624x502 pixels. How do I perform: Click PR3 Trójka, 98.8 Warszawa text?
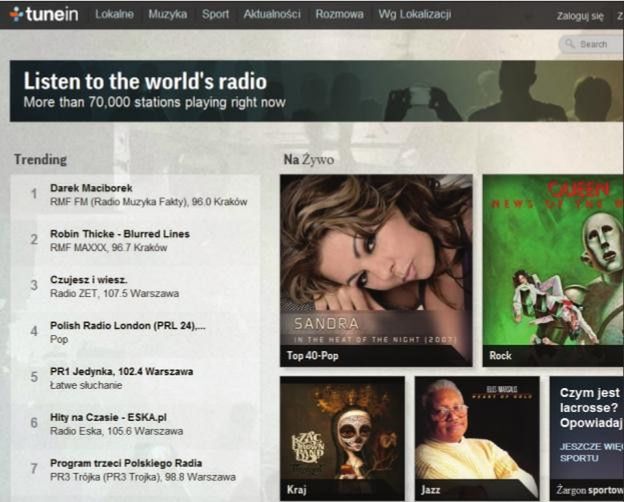(143, 477)
